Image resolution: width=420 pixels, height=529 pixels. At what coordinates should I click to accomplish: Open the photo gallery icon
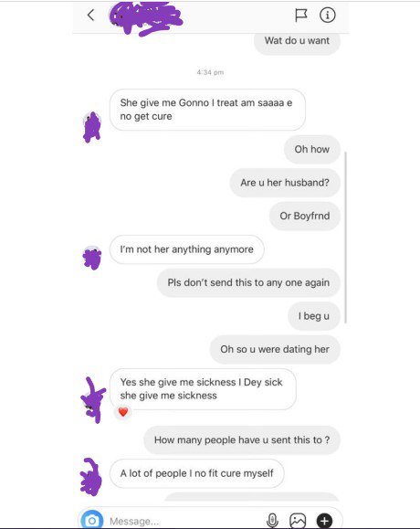[298, 521]
